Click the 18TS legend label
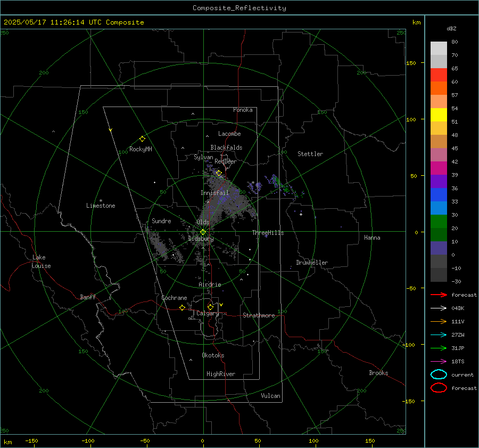Screen dimensions: 479x448 click(458, 362)
